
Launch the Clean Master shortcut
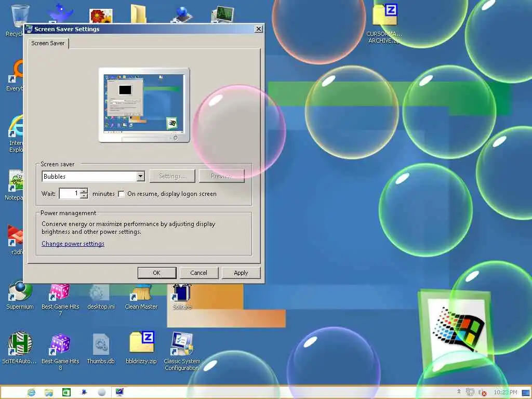click(141, 297)
